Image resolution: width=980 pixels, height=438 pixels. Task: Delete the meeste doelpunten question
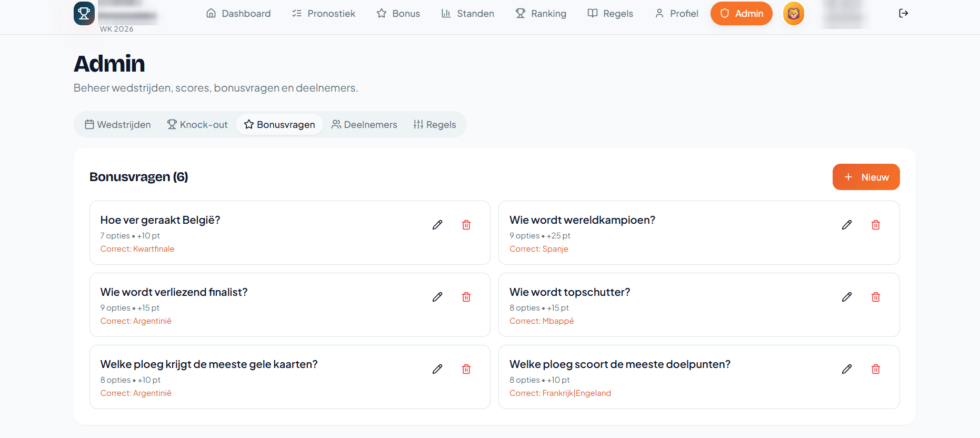(876, 369)
